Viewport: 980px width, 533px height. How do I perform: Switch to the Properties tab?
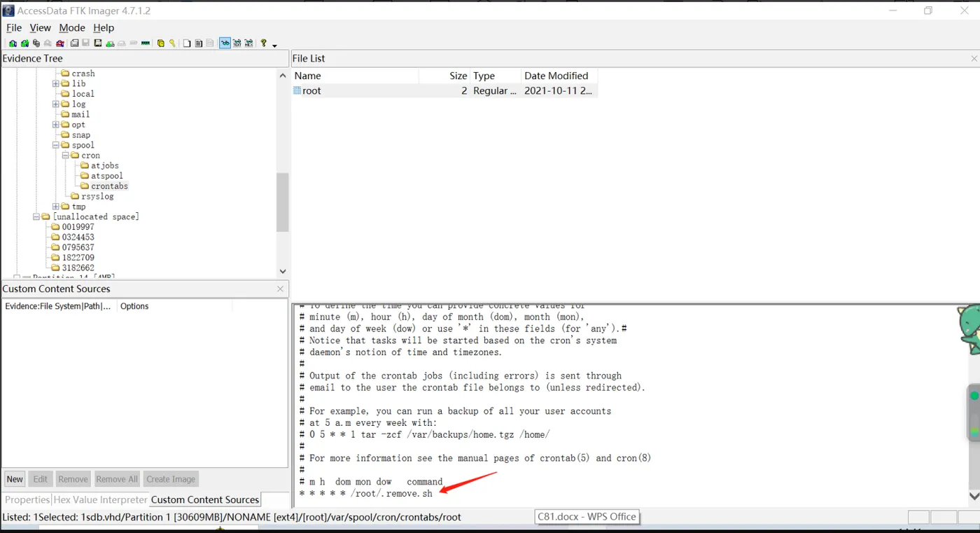coord(27,500)
